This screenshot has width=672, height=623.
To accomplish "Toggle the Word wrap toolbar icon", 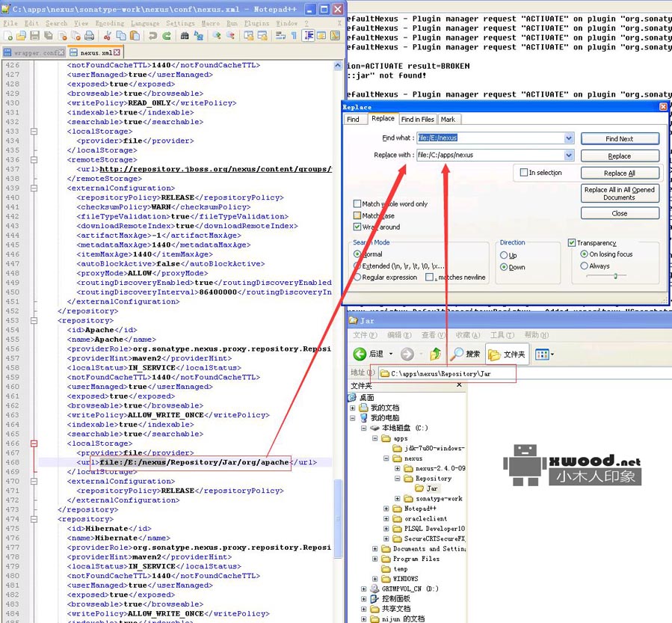I will click(281, 36).
